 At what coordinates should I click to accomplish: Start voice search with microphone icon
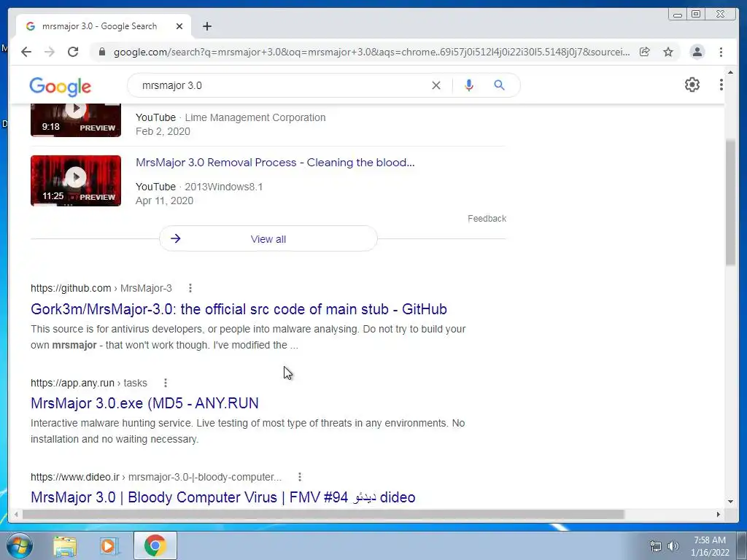point(469,85)
